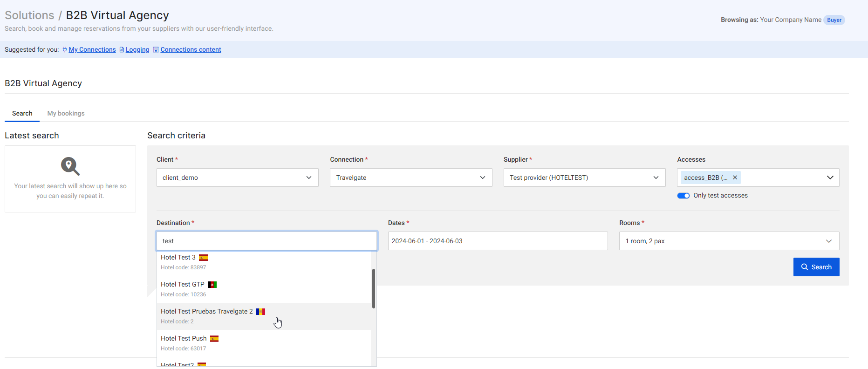Click the destination suggestions list scrollbar
The image size is (868, 369).
(374, 288)
